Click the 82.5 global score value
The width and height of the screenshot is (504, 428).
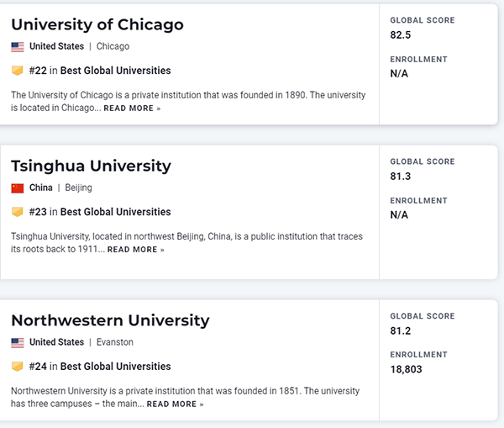(402, 35)
